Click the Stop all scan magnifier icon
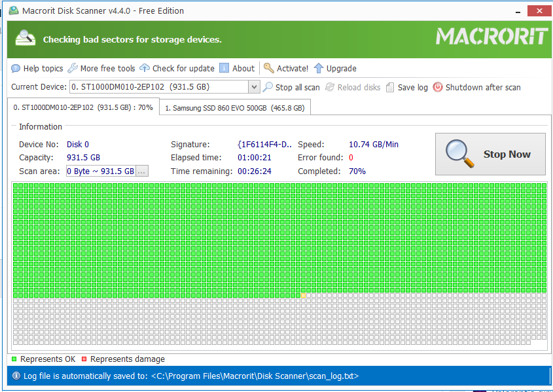The image size is (553, 392). pos(268,87)
